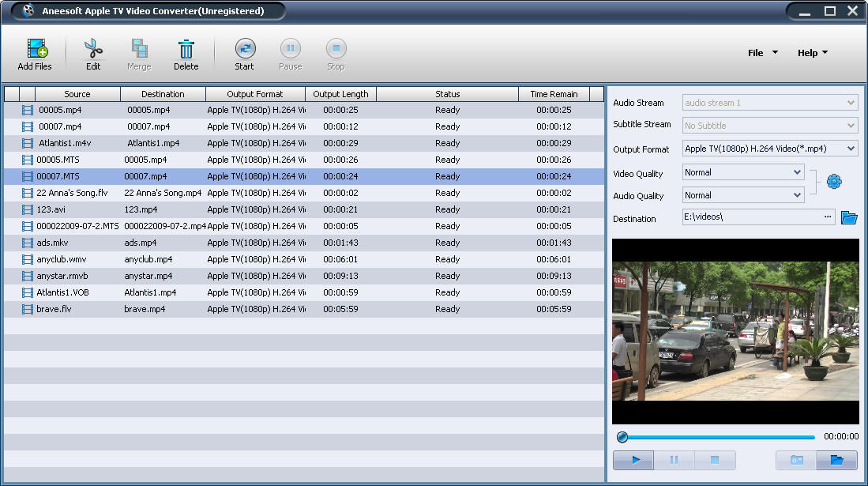The height and width of the screenshot is (486, 868).
Task: Click film icon of Atlantis1.VOB row
Action: (x=27, y=293)
